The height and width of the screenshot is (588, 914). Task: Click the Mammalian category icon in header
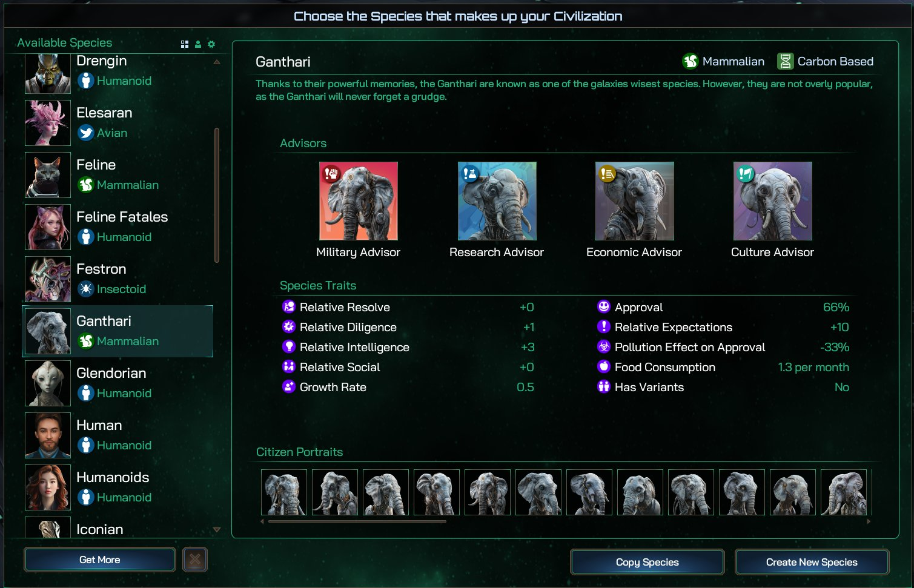(x=690, y=61)
